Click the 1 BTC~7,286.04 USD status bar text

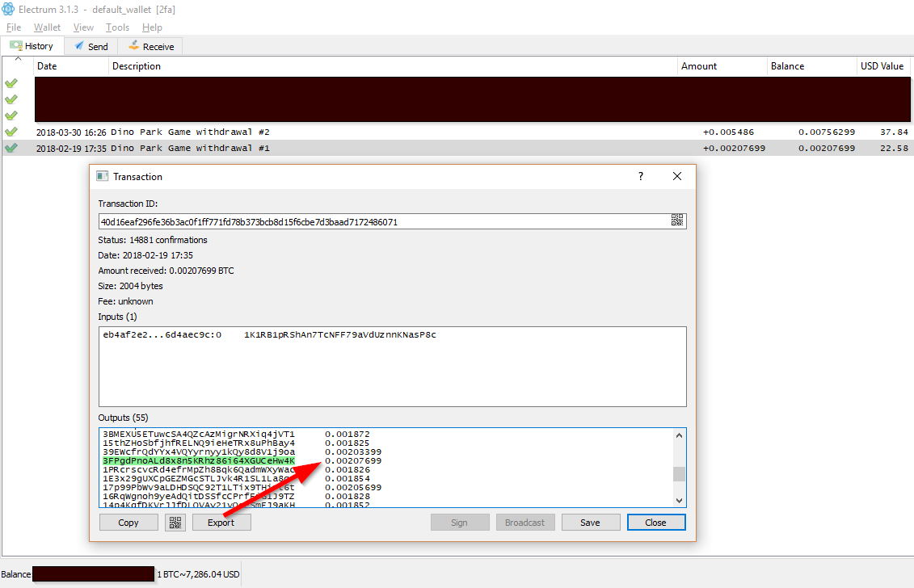(198, 574)
